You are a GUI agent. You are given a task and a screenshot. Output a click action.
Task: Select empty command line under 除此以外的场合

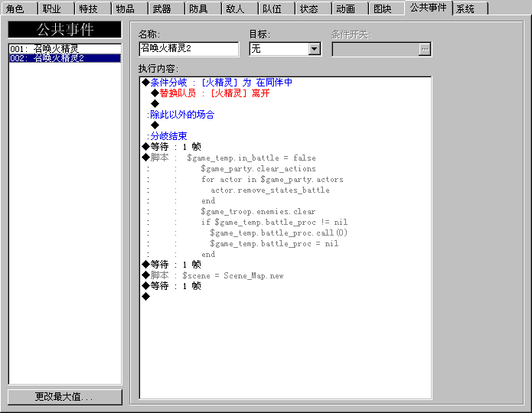pos(285,125)
